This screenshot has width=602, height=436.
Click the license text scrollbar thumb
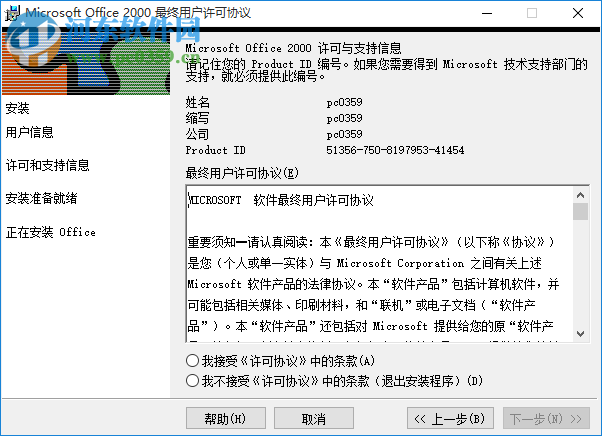580,211
